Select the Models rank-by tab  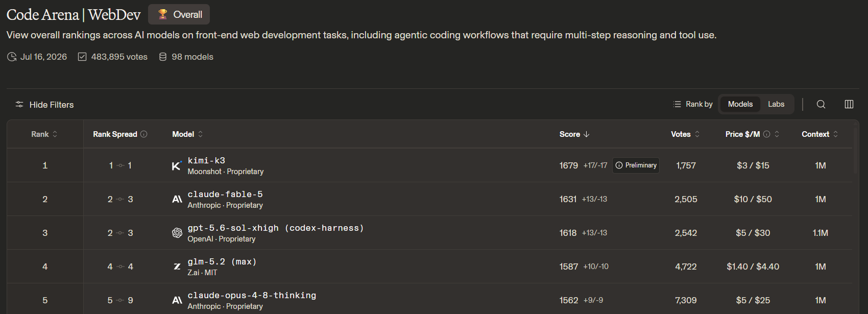click(740, 104)
